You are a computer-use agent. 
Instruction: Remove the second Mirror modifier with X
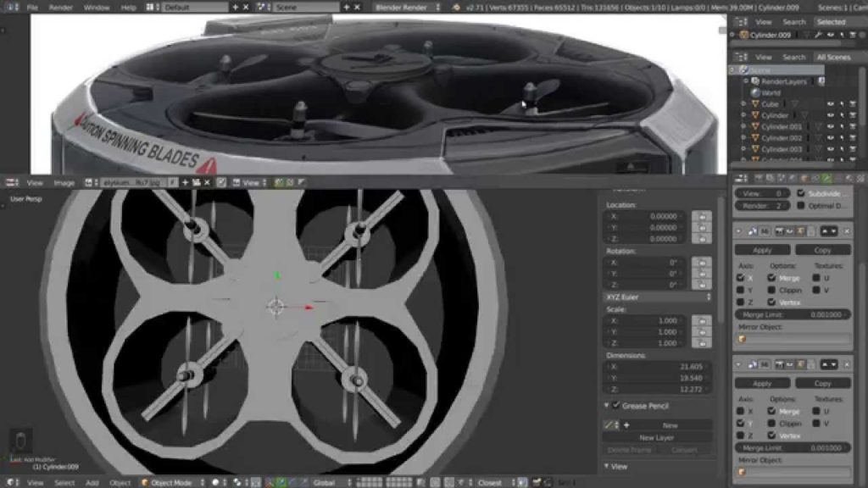847,364
